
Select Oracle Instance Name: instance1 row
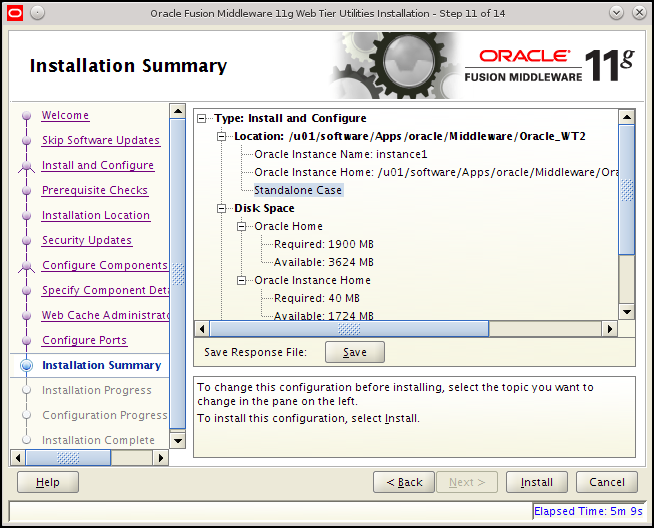pyautogui.click(x=341, y=154)
